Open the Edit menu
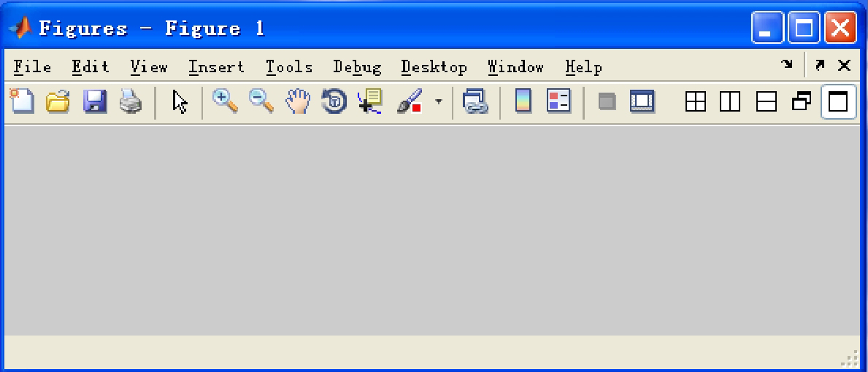Image resolution: width=868 pixels, height=372 pixels. click(x=91, y=67)
